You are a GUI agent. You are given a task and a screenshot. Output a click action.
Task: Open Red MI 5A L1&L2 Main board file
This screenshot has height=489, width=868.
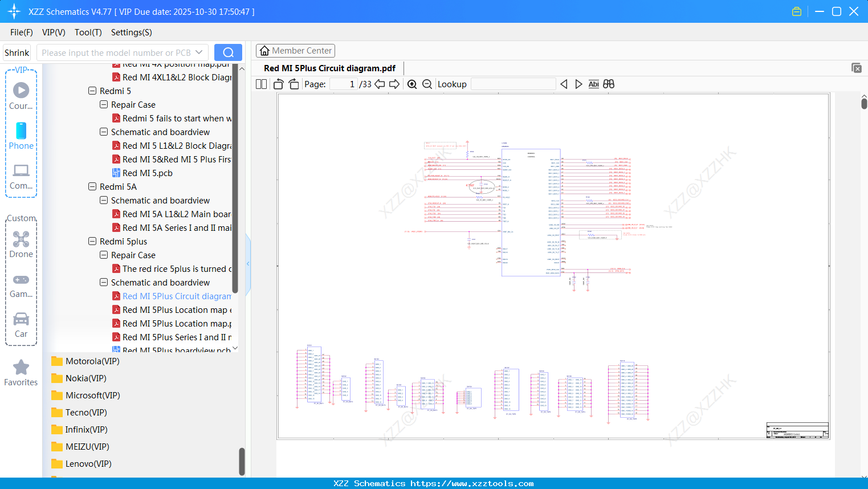[172, 214]
